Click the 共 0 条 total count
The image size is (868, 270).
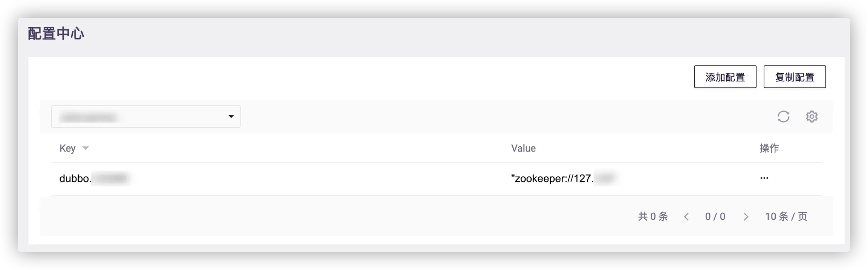click(x=653, y=216)
